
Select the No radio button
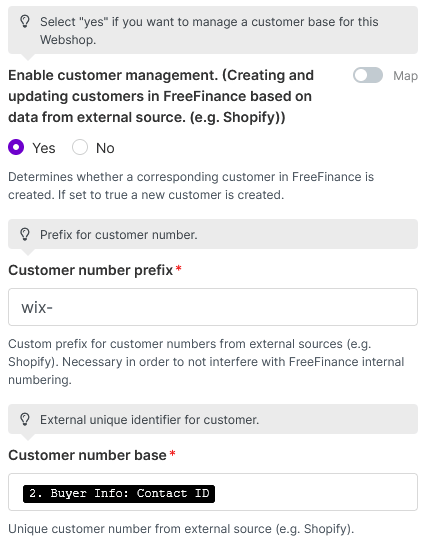pyautogui.click(x=80, y=147)
